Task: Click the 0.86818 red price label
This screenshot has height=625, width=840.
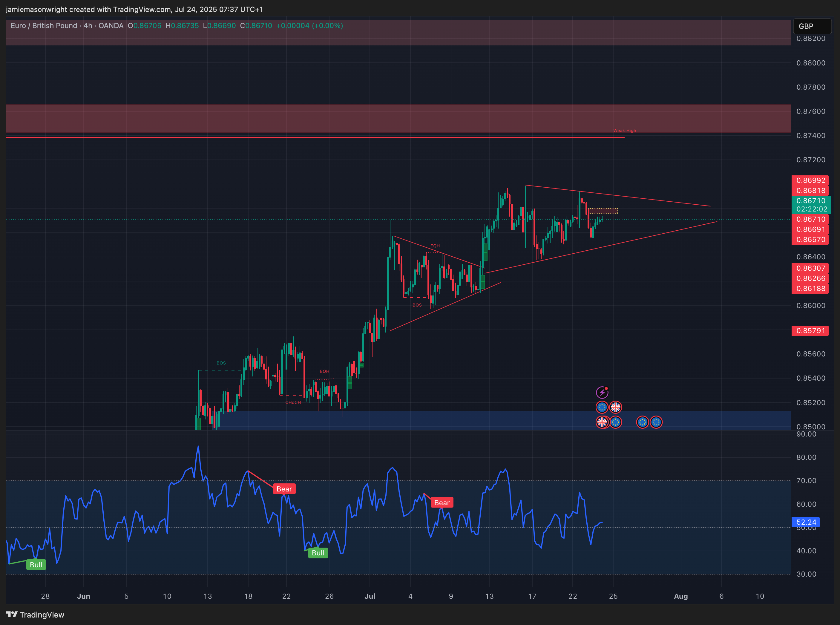Action: click(x=810, y=191)
